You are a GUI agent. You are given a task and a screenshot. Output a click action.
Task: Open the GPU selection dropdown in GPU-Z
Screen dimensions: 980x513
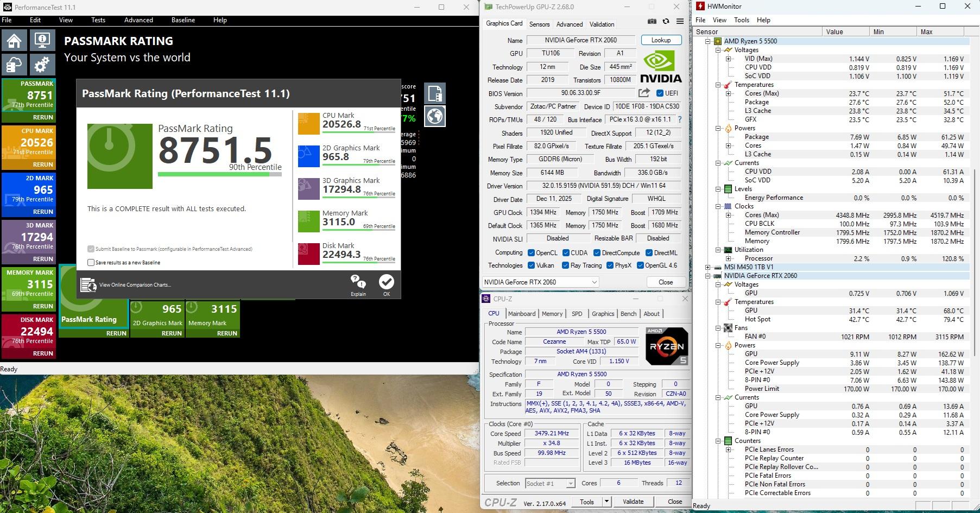click(x=541, y=282)
